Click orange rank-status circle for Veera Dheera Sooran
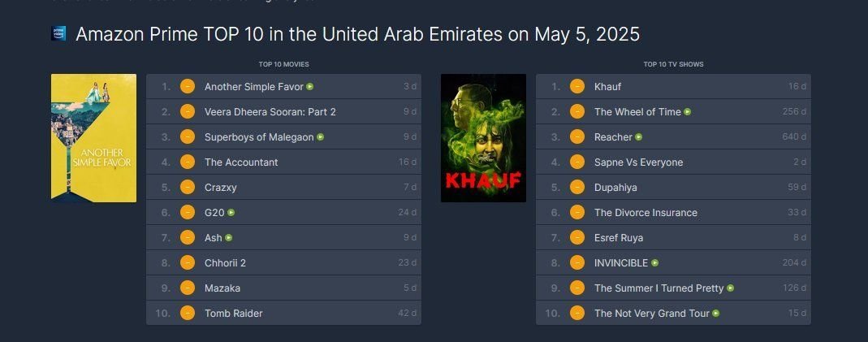The width and height of the screenshot is (868, 342). [187, 112]
